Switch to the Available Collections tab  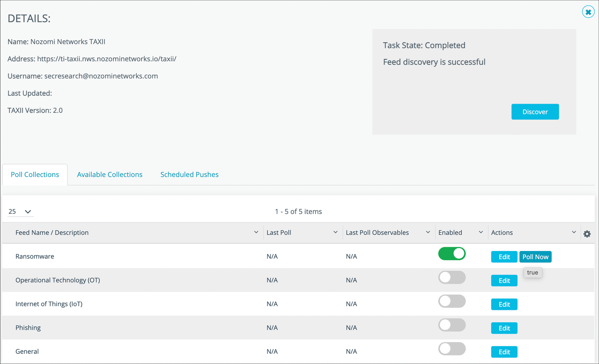tap(110, 174)
